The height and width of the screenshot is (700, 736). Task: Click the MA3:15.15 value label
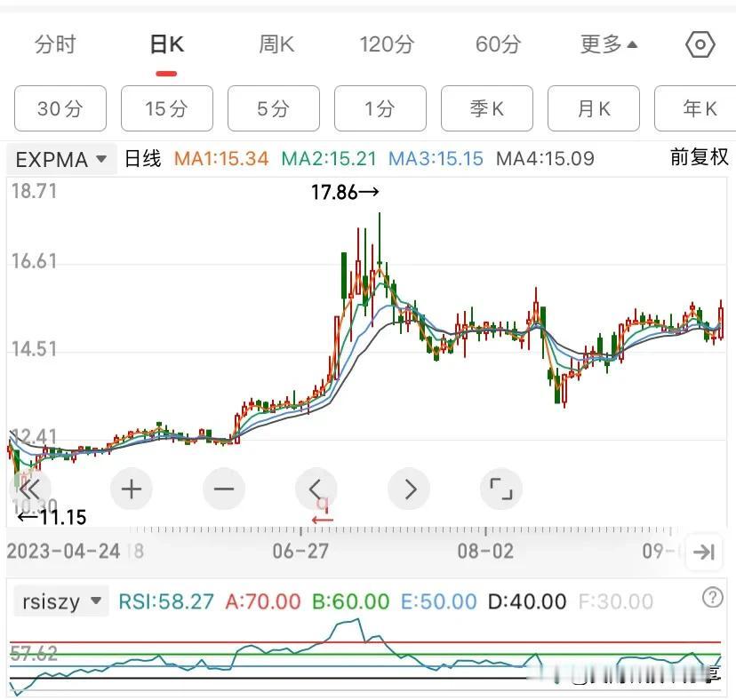click(x=436, y=159)
